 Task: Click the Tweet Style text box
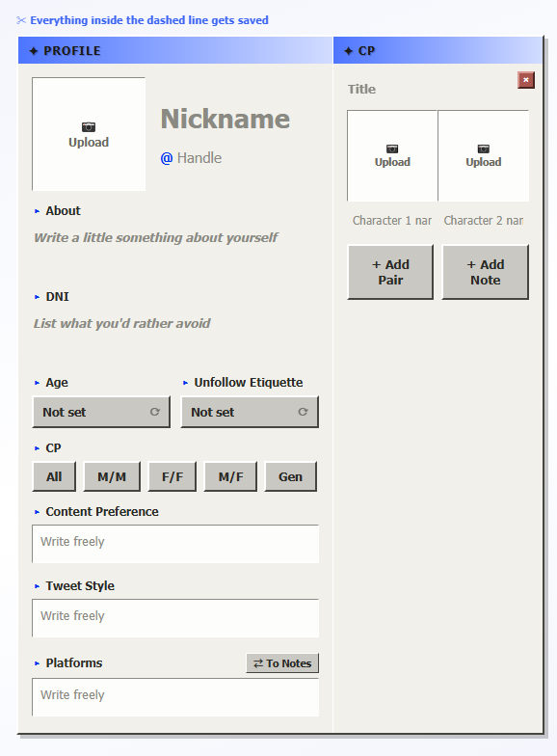tap(175, 618)
